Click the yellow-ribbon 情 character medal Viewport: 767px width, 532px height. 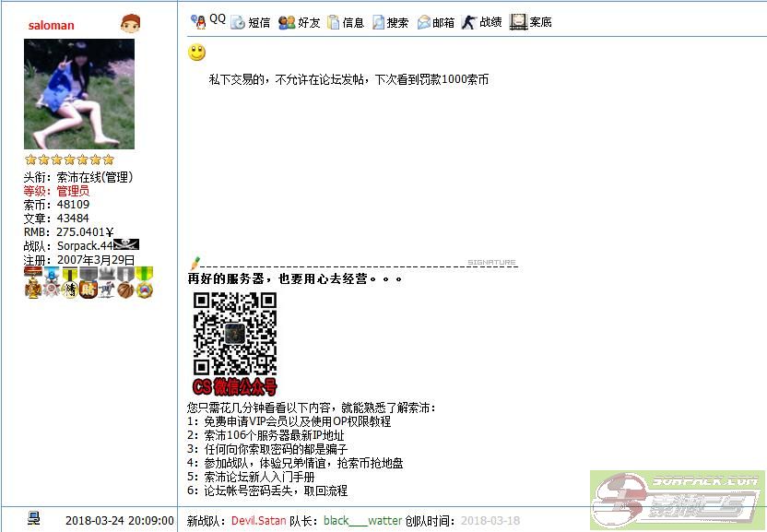click(70, 283)
